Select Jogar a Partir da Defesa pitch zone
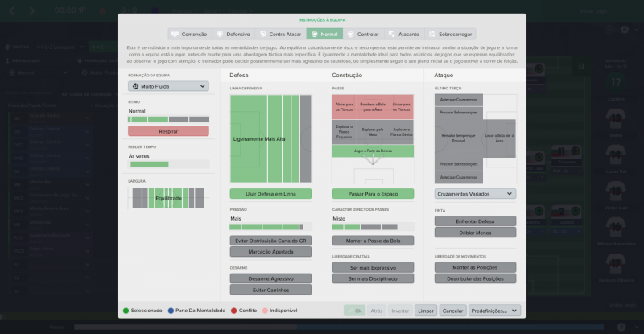Image resolution: width=644 pixels, height=334 pixels. coord(373,151)
